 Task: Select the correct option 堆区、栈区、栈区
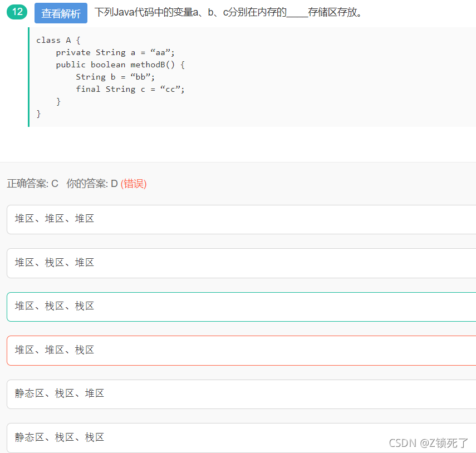(241, 307)
